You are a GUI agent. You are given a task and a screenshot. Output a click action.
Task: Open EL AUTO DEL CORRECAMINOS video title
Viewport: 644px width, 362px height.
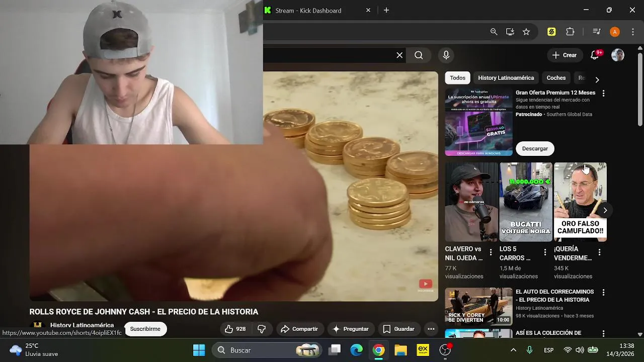pos(554,296)
